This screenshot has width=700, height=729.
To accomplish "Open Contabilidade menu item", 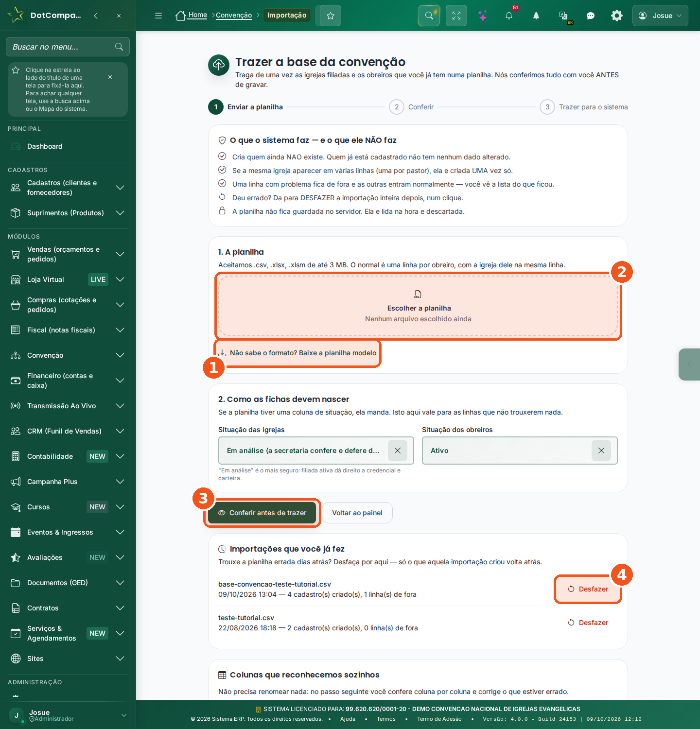I will [x=68, y=456].
